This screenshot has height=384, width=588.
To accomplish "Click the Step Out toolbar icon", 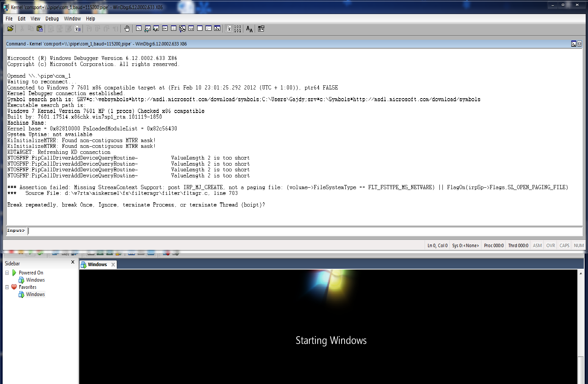I will point(107,28).
